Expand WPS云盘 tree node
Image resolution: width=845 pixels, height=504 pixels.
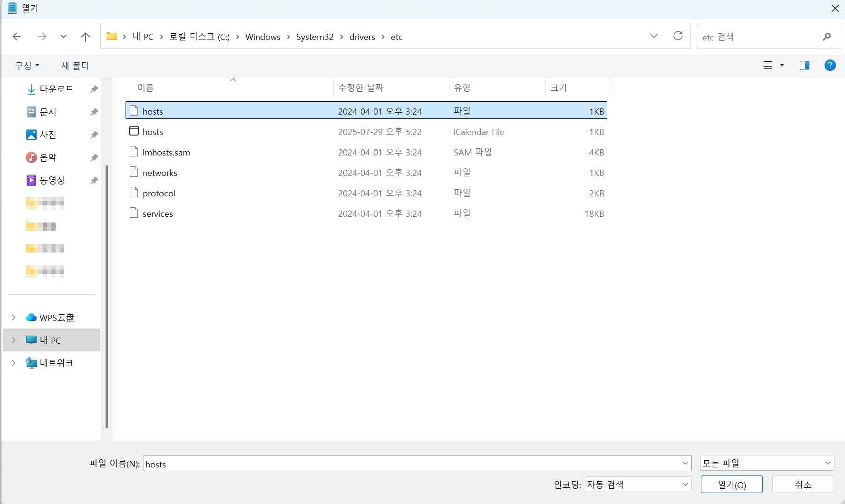[x=14, y=317]
